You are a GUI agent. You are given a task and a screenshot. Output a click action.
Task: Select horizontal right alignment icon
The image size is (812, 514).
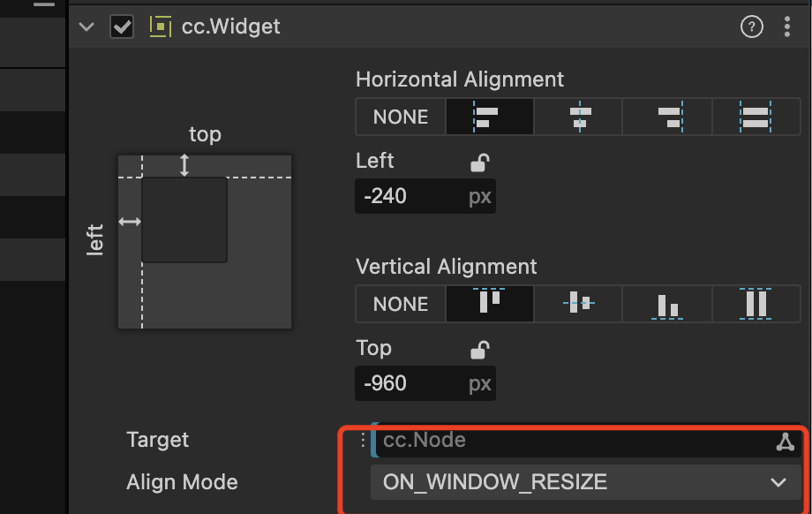point(668,117)
